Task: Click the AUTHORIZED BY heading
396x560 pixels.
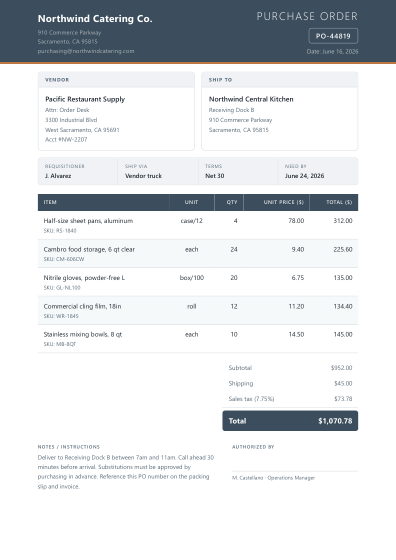Action: point(253,447)
